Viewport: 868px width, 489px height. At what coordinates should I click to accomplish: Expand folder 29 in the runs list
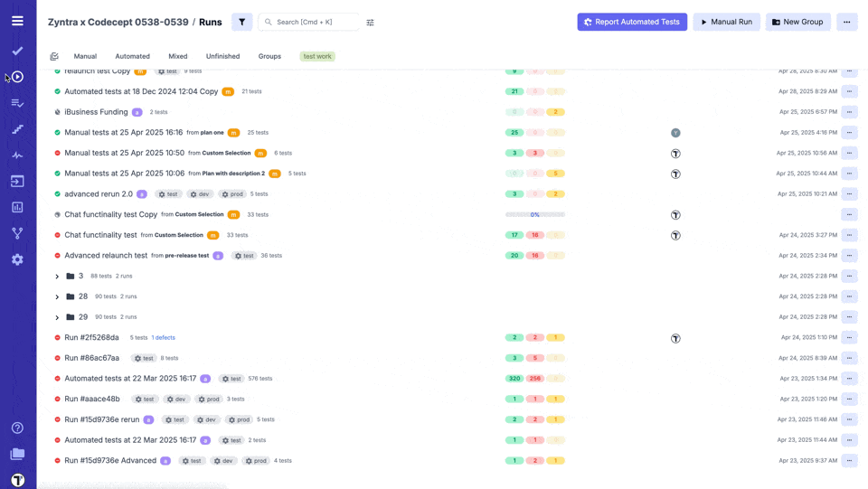57,317
